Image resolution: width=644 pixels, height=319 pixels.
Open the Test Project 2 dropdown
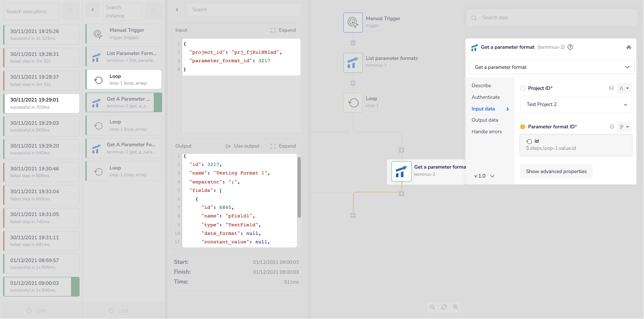576,105
